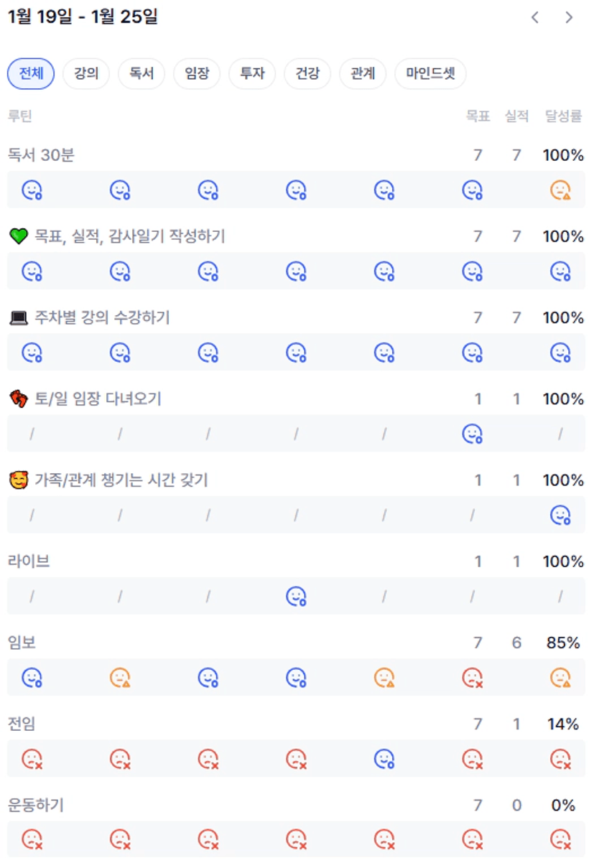Show the 투자 category routines
The image size is (594, 868).
click(252, 73)
